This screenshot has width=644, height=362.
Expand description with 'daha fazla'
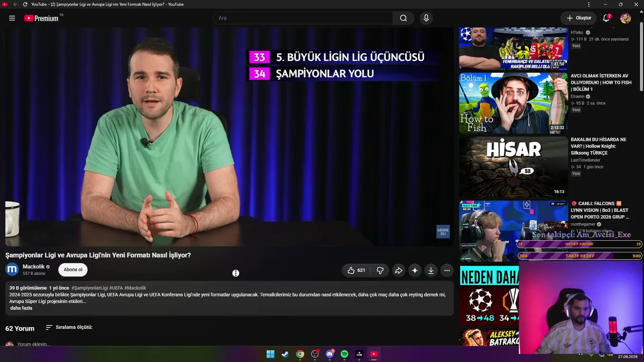pos(21,308)
